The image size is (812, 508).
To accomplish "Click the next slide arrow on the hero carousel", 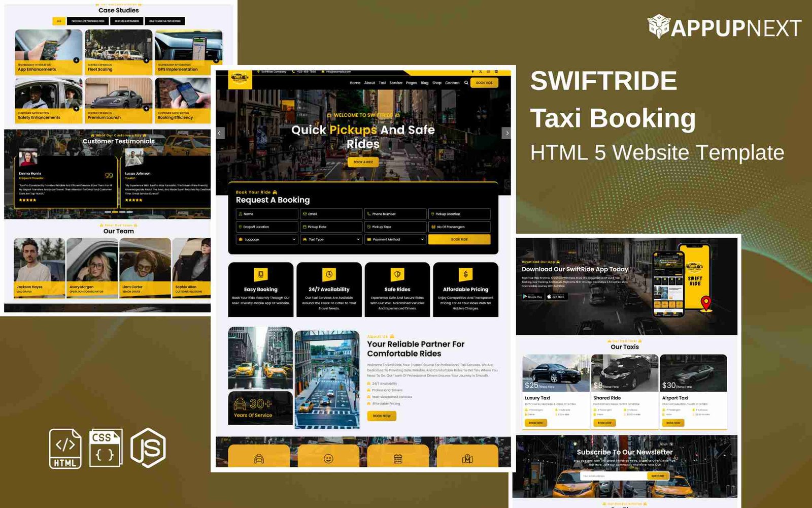I will click(507, 132).
